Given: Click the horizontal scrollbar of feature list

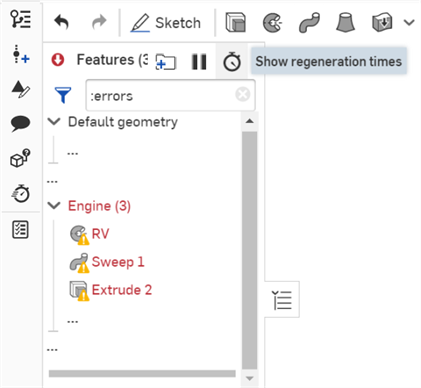Looking at the screenshot, I should (x=142, y=374).
